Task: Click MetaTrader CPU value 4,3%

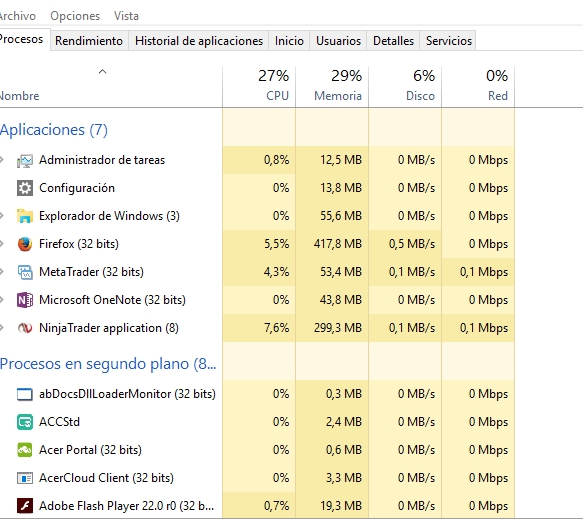Action: coord(276,272)
